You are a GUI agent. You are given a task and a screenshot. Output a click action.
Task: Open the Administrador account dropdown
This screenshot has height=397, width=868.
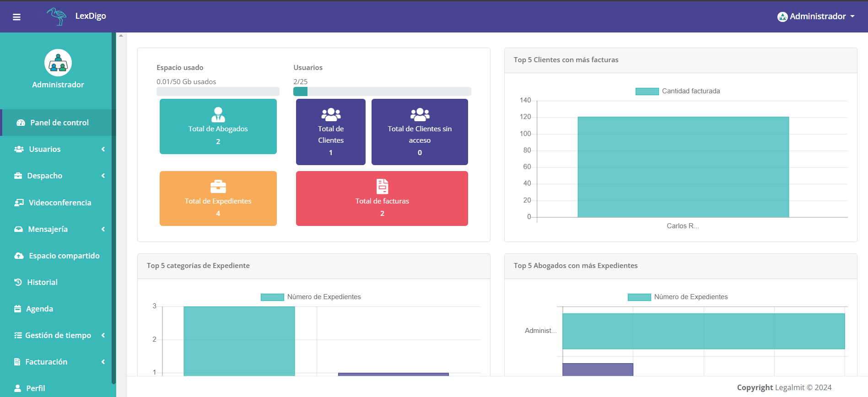[816, 16]
